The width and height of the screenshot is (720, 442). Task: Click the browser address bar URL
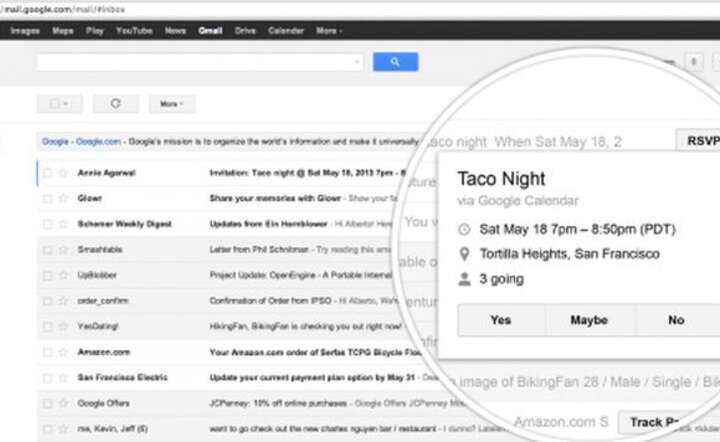coord(63,9)
